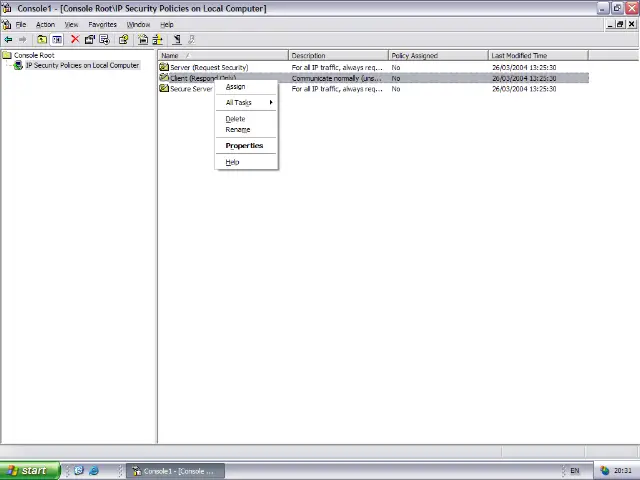Click the Up one level folder icon
640x480 pixels.
pos(42,40)
